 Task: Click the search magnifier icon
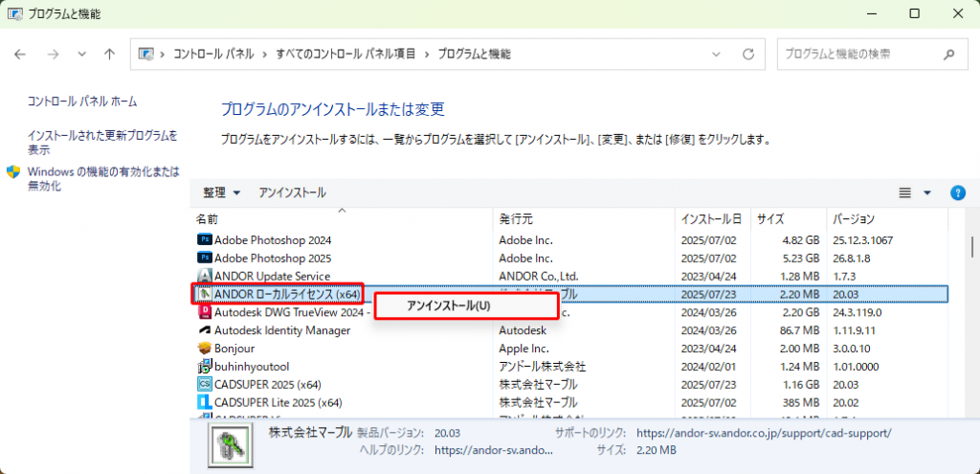[948, 55]
